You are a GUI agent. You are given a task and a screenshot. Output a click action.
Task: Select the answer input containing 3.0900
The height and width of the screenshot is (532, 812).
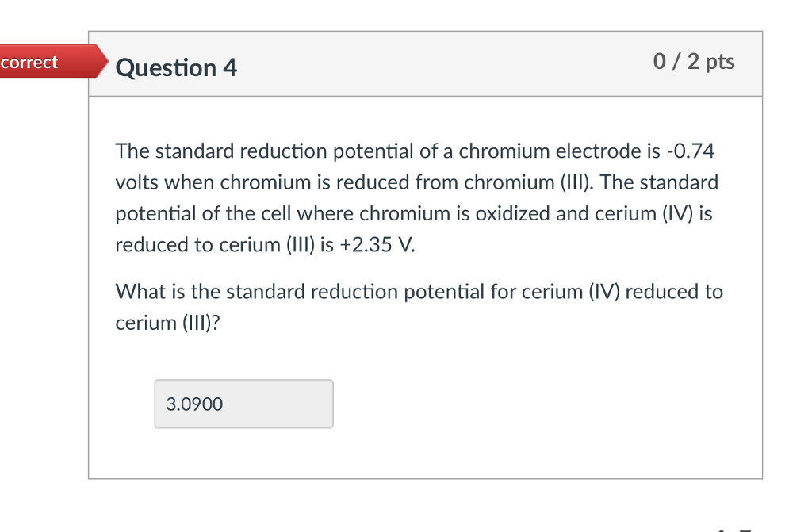(x=243, y=404)
